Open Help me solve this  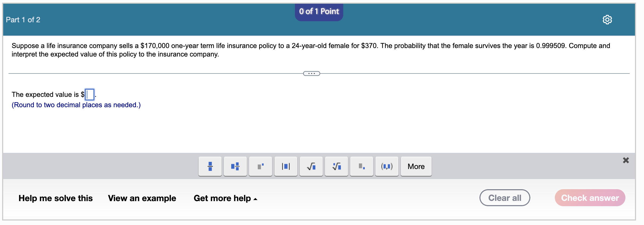point(55,198)
